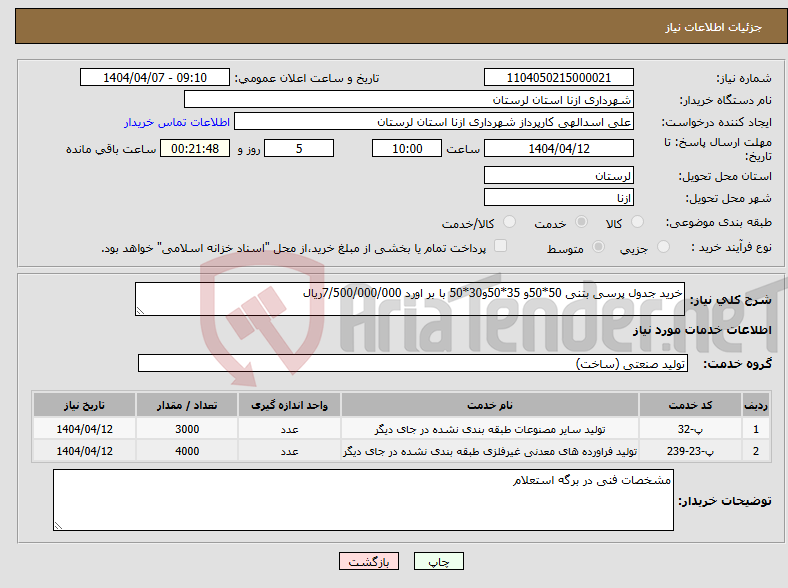Click the deadline hour field 10:00

[407, 148]
